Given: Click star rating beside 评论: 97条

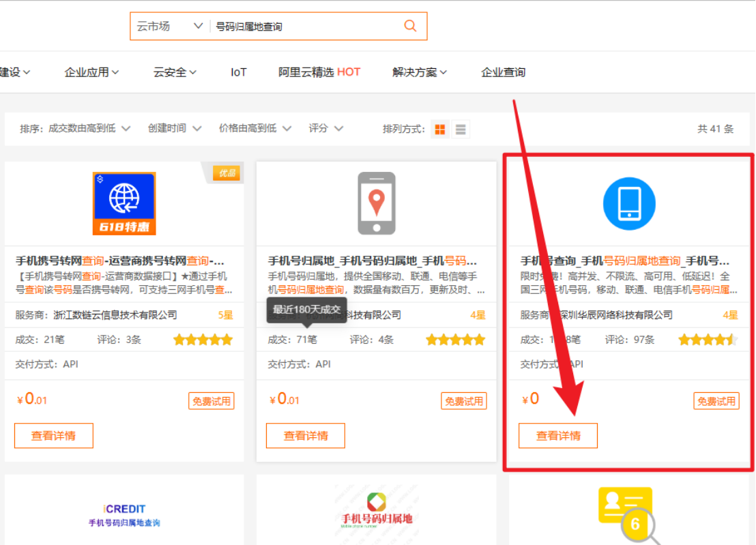Looking at the screenshot, I should [x=708, y=340].
